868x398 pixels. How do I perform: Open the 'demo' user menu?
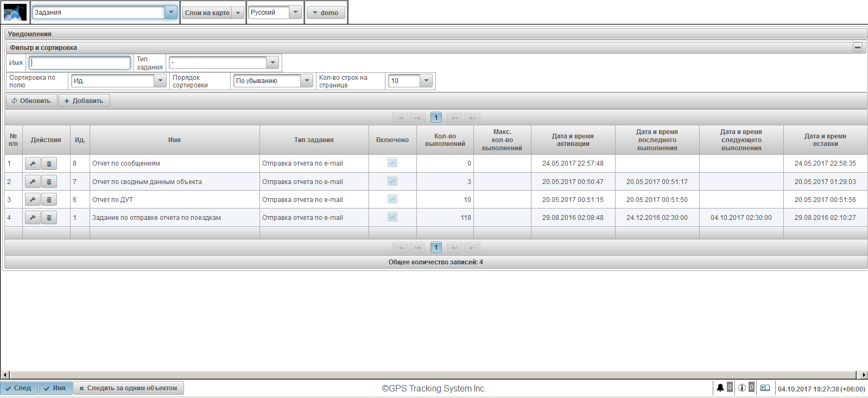pos(326,12)
